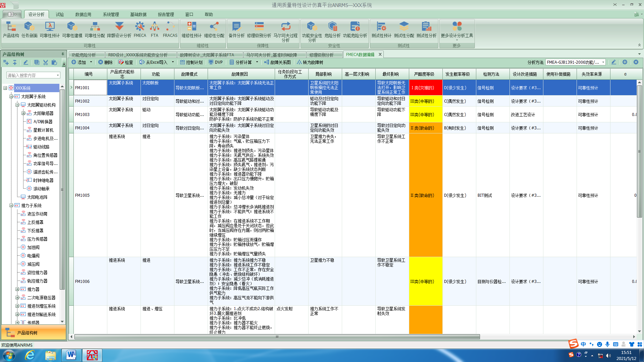Viewport: 644px width, 362px height.
Task: Open 维修性分配 in the ribbon
Action: coord(214,29)
